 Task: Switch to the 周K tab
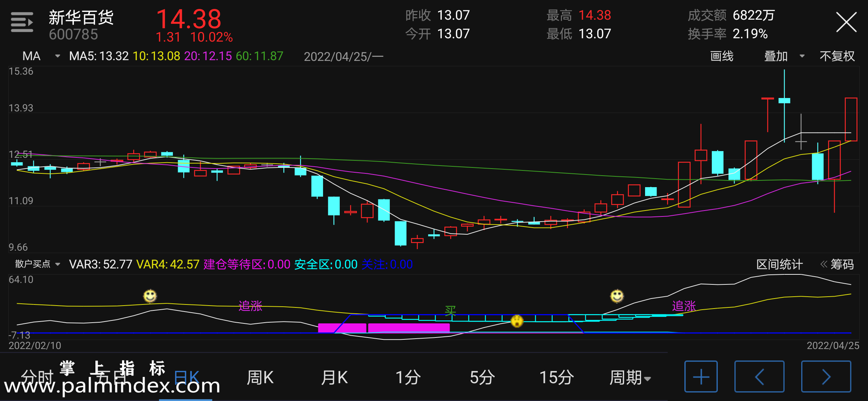click(x=260, y=378)
